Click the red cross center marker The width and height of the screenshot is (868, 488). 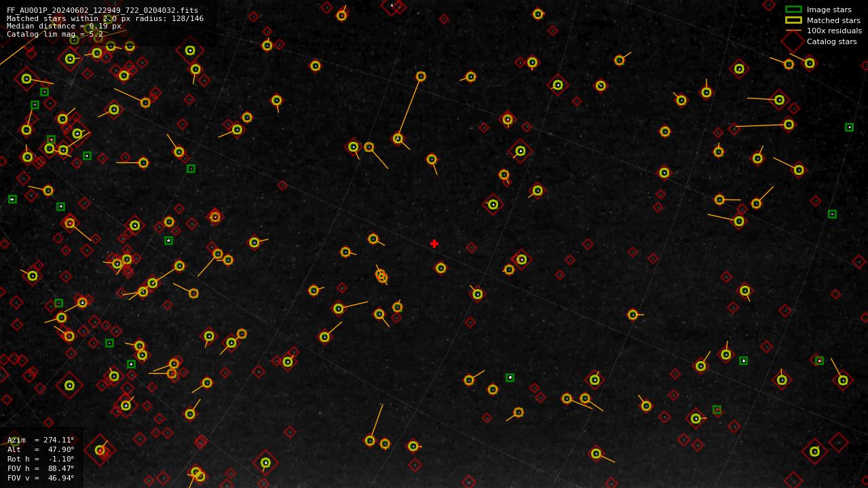pos(434,244)
